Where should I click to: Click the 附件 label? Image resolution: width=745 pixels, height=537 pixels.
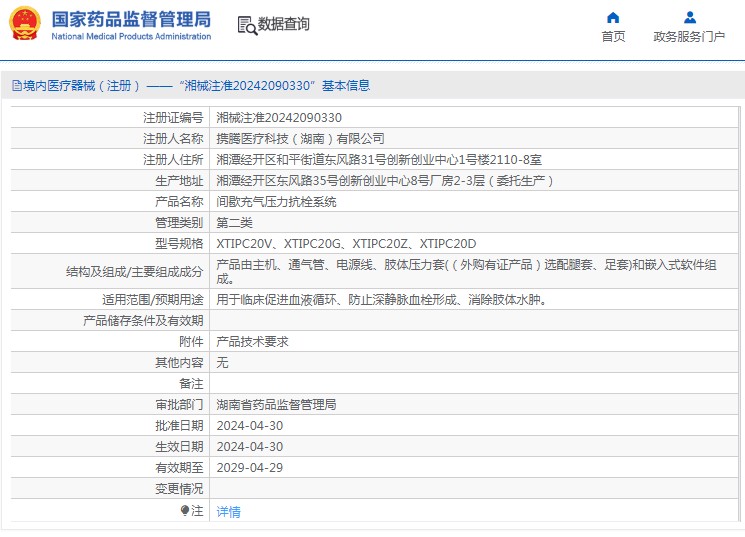191,341
